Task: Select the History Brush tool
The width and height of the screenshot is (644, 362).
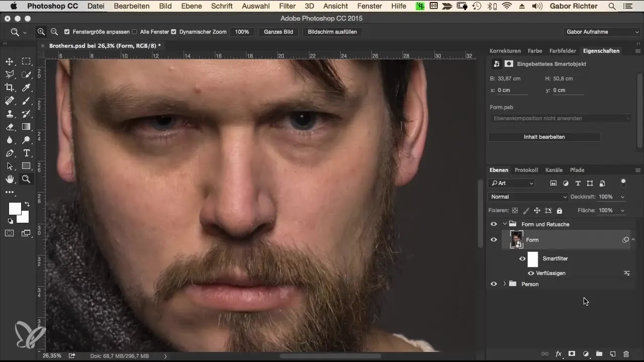Action: (x=26, y=114)
